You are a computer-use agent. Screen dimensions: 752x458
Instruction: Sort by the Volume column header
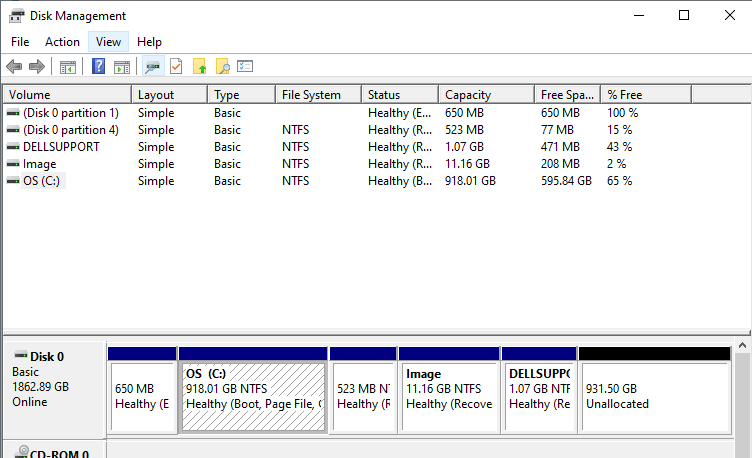point(67,94)
